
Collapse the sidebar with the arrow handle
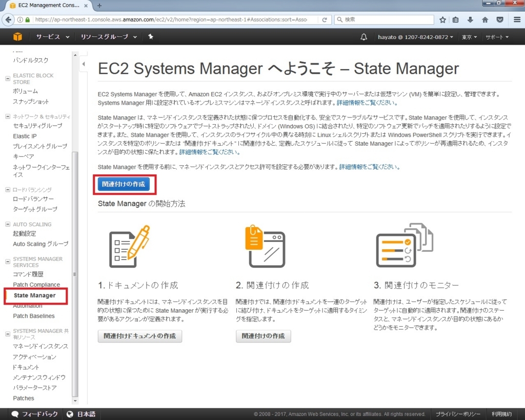coord(84,64)
